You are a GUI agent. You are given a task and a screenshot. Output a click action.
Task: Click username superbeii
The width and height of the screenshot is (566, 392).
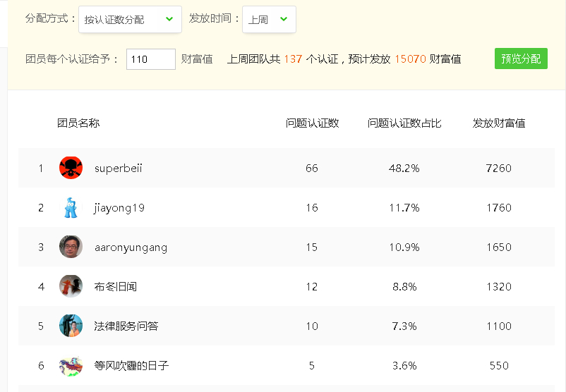pos(119,169)
